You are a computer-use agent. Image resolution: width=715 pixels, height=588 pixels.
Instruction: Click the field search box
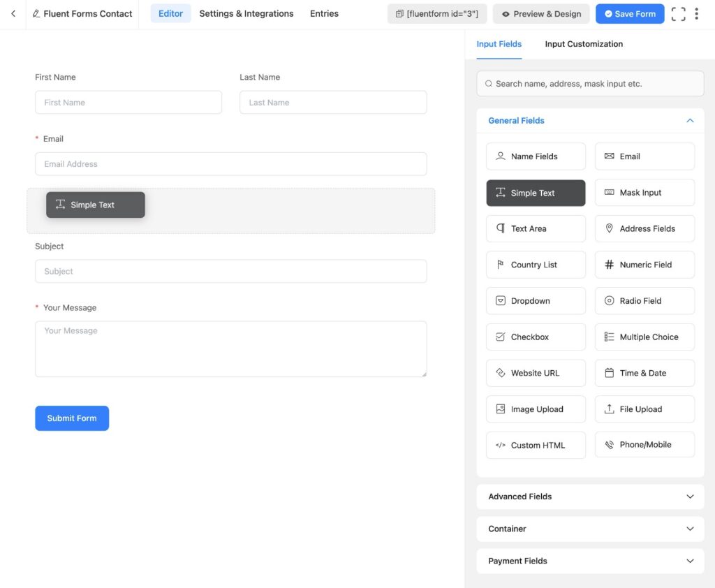[x=590, y=83]
